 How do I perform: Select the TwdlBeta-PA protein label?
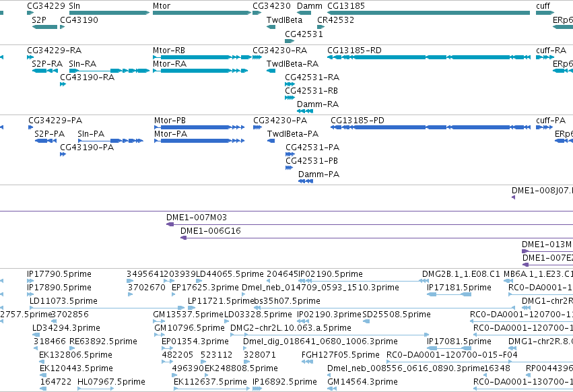coord(293,134)
